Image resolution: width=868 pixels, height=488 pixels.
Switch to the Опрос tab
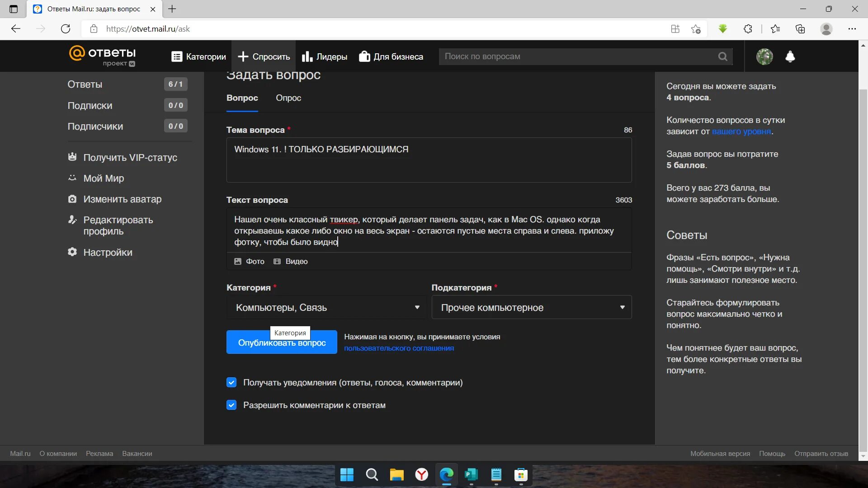[288, 98]
